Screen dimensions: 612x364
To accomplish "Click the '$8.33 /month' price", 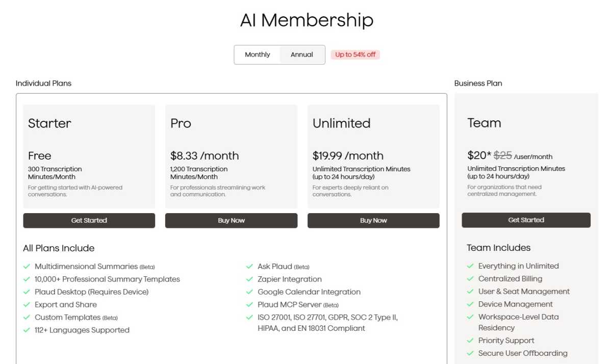I will [x=205, y=155].
